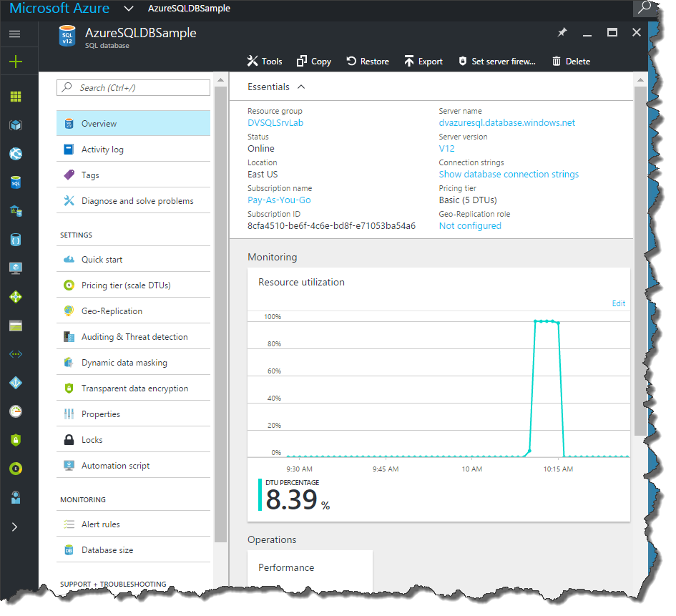Expand more services chevron at sidebar bottom
Screen dimensions: 676x616
coord(14,527)
